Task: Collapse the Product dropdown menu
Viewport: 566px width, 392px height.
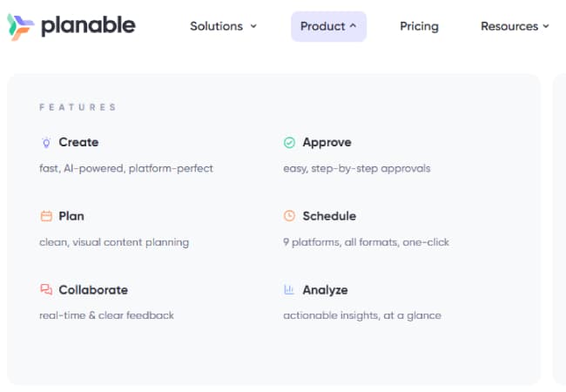Action: click(x=328, y=26)
